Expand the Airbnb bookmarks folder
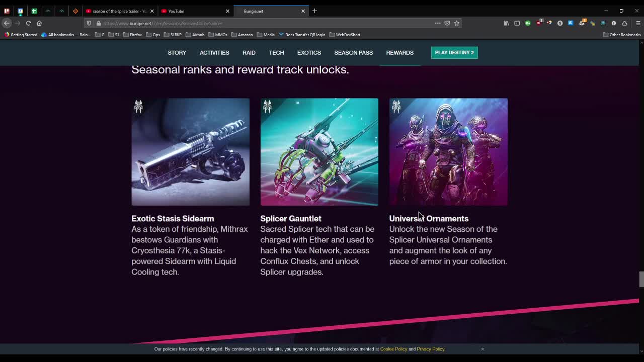 [x=195, y=35]
